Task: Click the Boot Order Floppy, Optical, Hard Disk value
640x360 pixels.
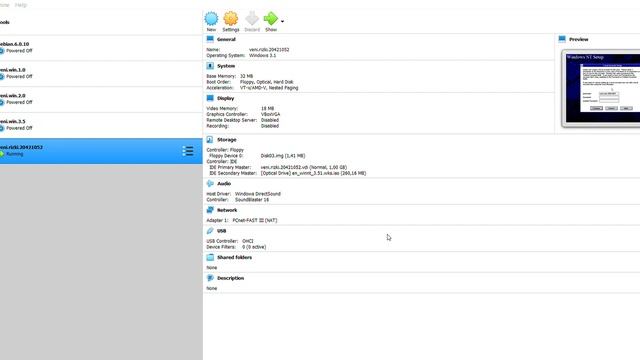Action: (x=267, y=82)
